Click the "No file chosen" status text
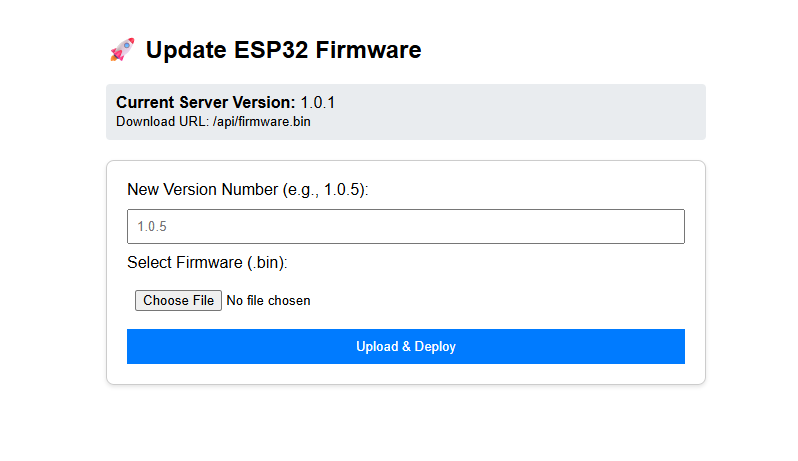This screenshot has width=798, height=461. pos(268,300)
